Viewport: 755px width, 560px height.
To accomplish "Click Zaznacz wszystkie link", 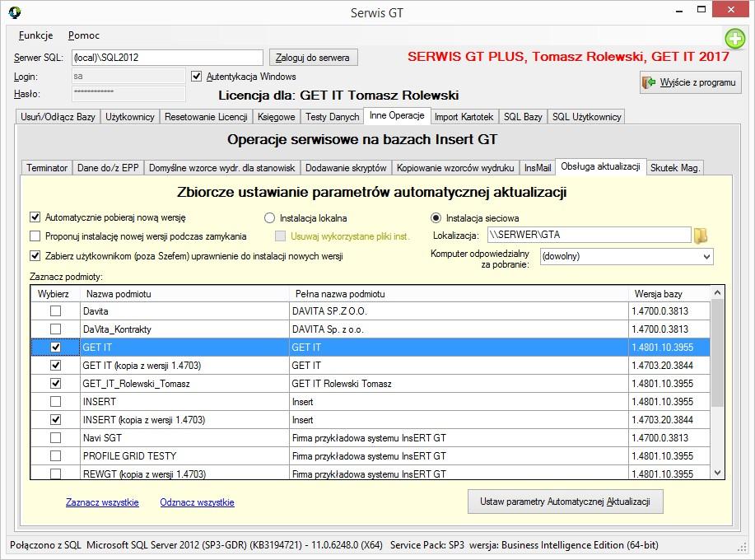I will (x=102, y=502).
